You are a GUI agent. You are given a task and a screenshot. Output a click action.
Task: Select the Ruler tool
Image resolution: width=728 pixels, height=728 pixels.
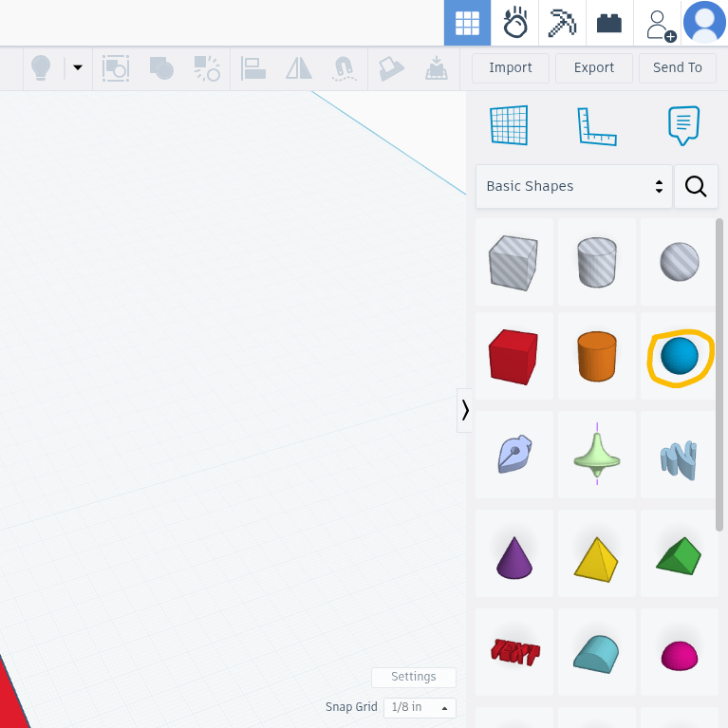pos(597,126)
